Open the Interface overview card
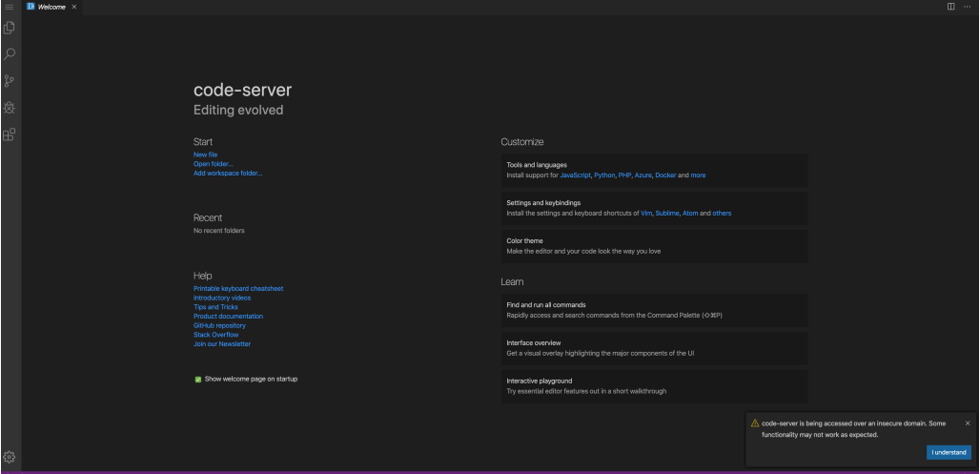 [x=654, y=348]
